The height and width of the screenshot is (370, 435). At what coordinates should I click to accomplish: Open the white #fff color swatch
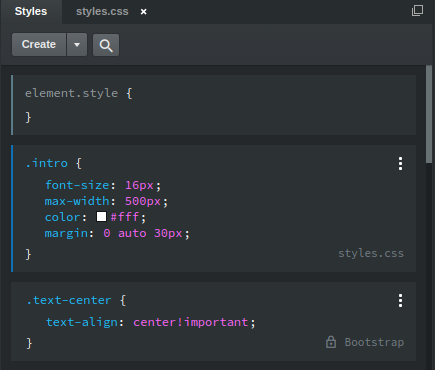click(101, 217)
